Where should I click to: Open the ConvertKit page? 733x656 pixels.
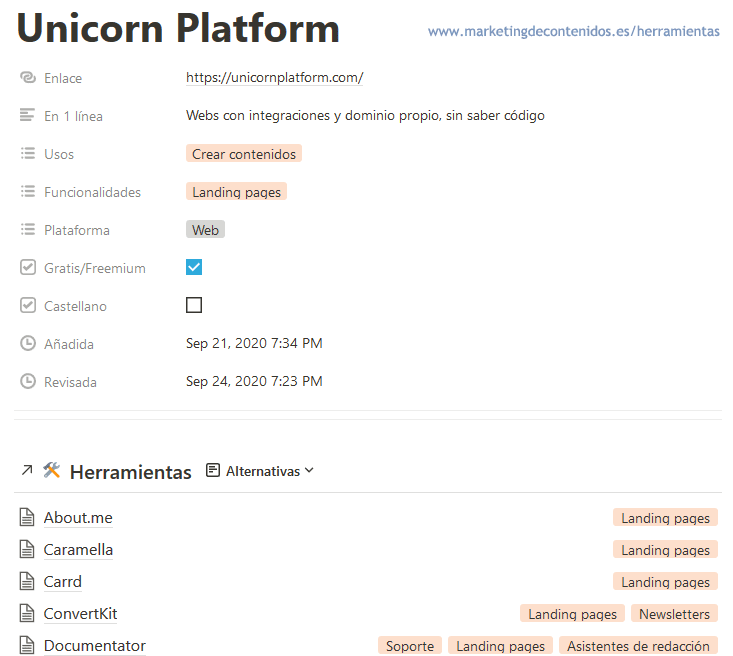pyautogui.click(x=80, y=613)
